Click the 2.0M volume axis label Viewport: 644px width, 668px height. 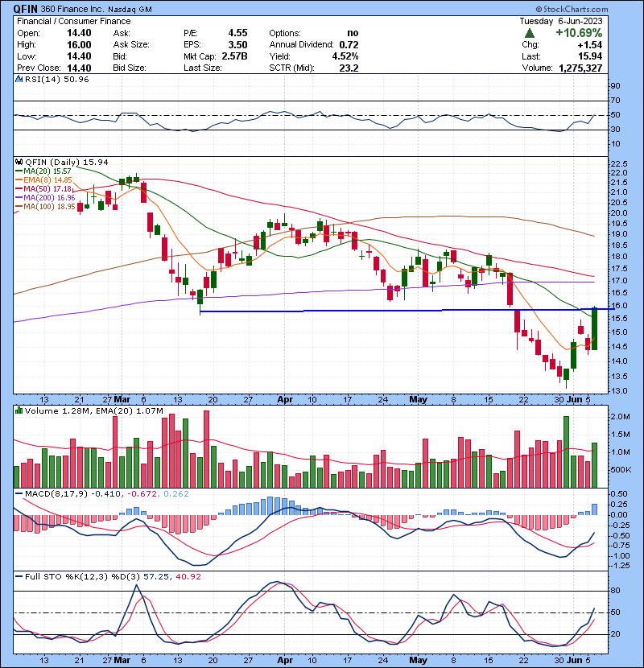[x=621, y=417]
